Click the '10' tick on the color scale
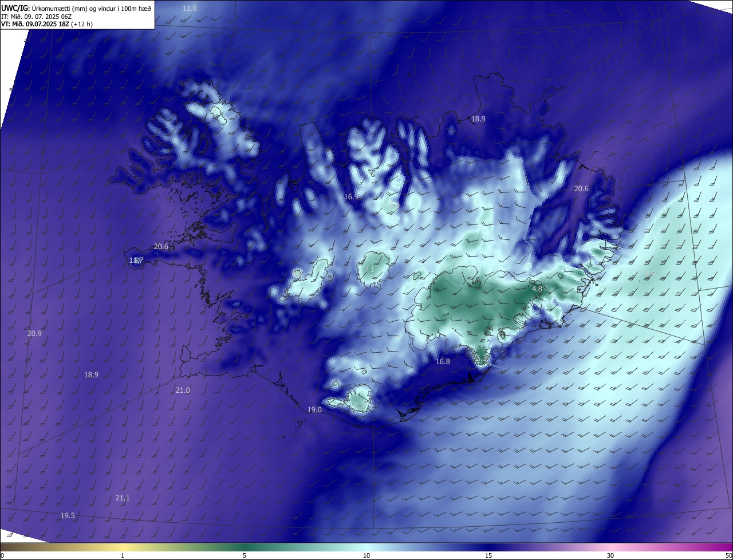The height and width of the screenshot is (560, 733). tap(366, 555)
